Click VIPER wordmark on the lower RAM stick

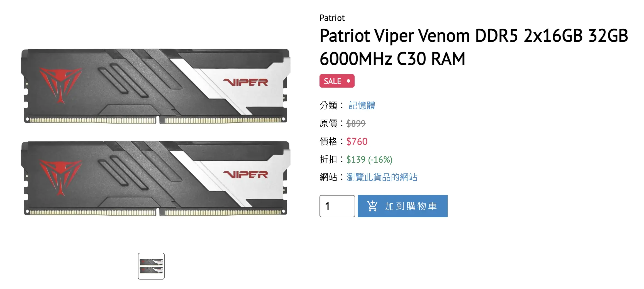tap(246, 175)
